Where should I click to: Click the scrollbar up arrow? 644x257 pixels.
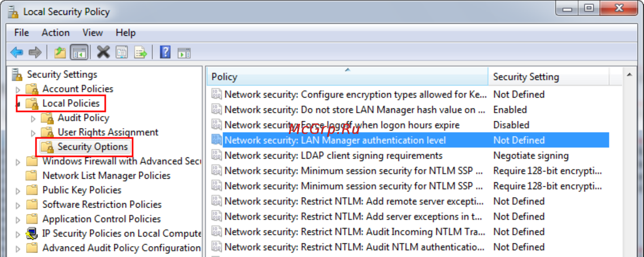[629, 75]
